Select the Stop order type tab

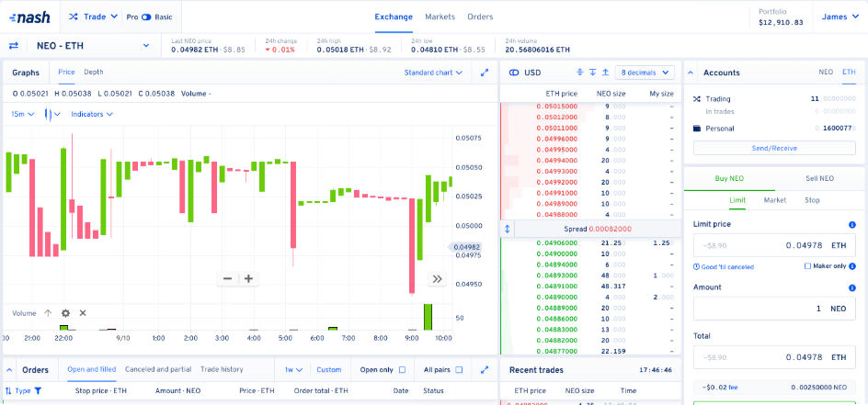[812, 200]
